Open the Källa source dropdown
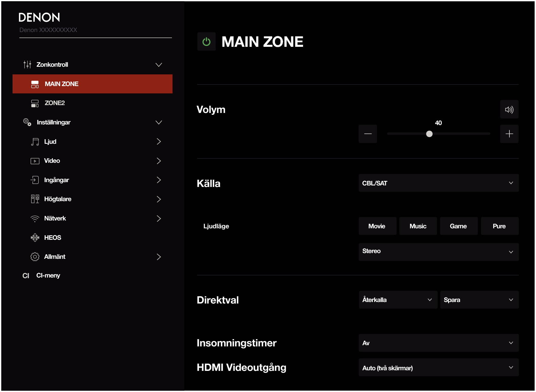This screenshot has height=392, width=536. tap(438, 183)
